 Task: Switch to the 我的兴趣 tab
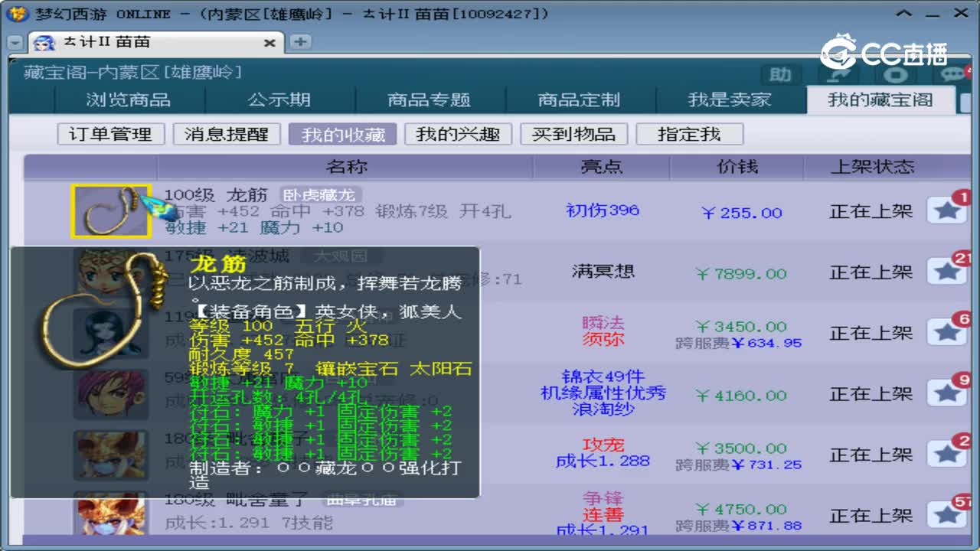pyautogui.click(x=458, y=133)
